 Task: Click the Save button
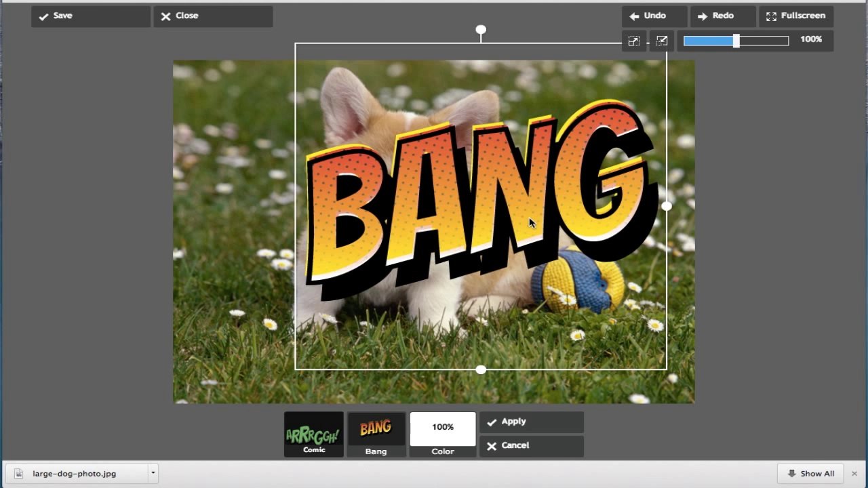click(x=91, y=16)
